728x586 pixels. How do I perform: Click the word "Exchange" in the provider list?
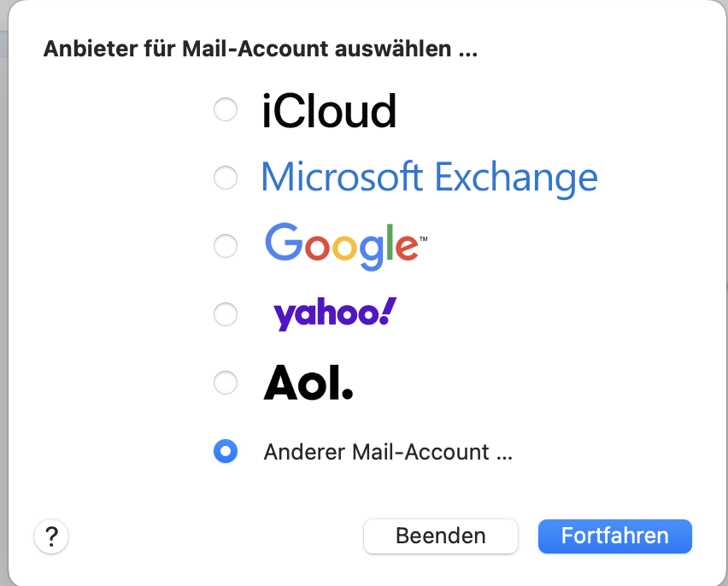click(516, 178)
